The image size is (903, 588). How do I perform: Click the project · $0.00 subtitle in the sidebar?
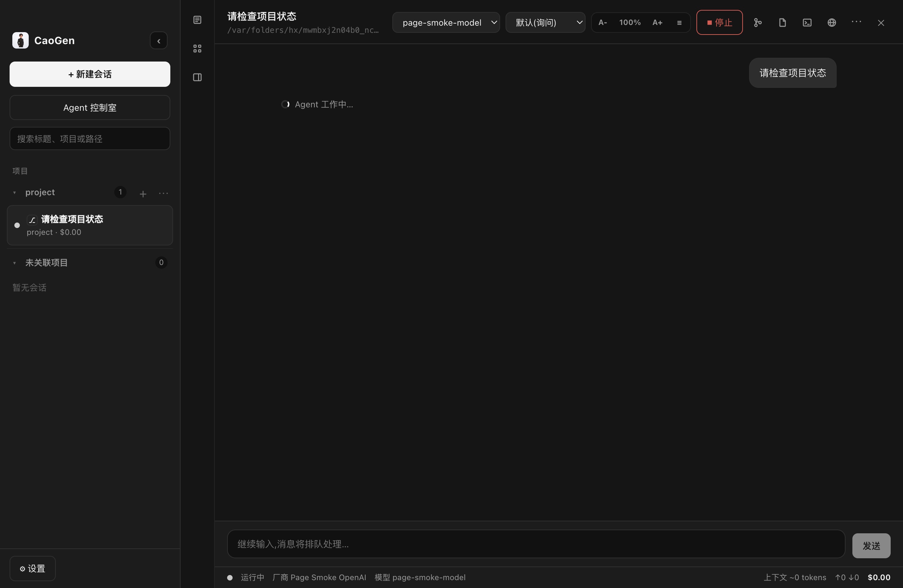point(54,232)
